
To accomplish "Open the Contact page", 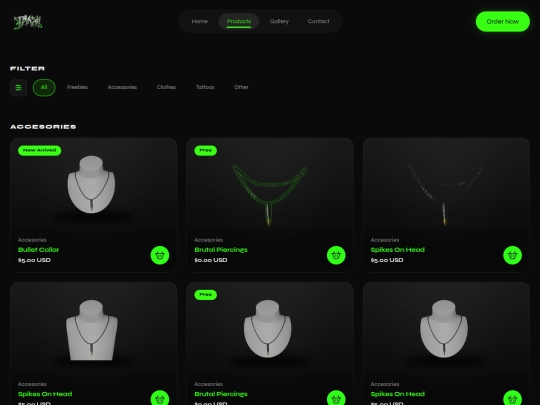I will [x=319, y=21].
